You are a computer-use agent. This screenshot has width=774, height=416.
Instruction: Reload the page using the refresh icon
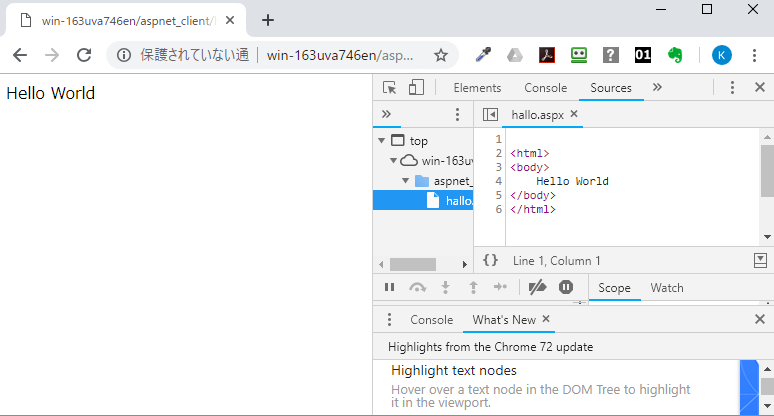pos(84,55)
